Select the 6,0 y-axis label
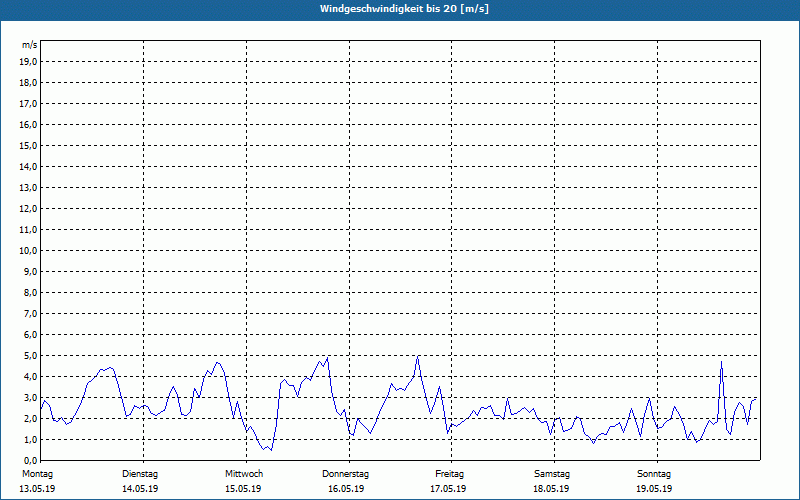The height and width of the screenshot is (500, 800). [x=30, y=335]
